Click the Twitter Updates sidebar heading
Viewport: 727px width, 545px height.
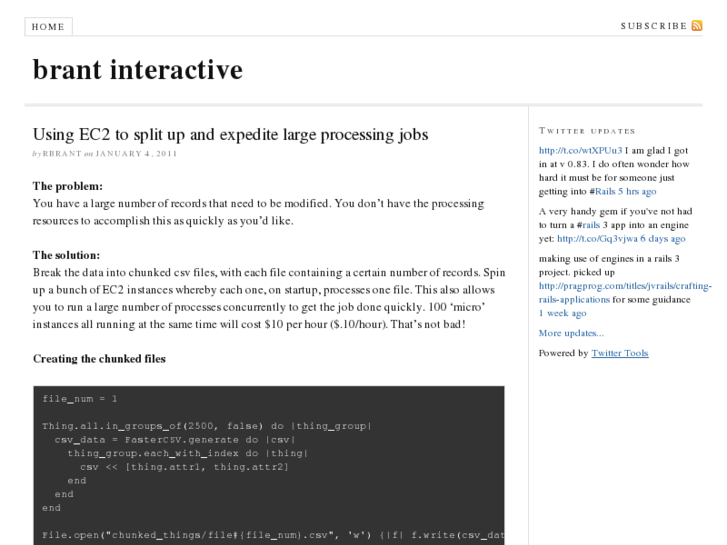pos(587,130)
